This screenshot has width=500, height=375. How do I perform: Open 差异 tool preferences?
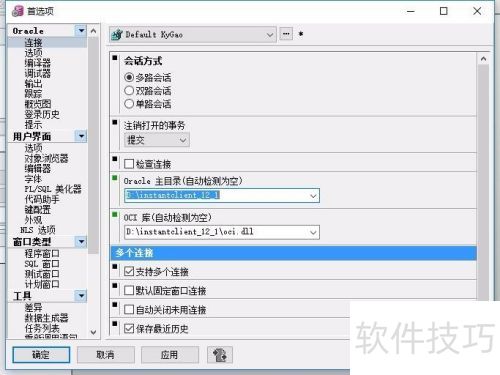[33, 307]
